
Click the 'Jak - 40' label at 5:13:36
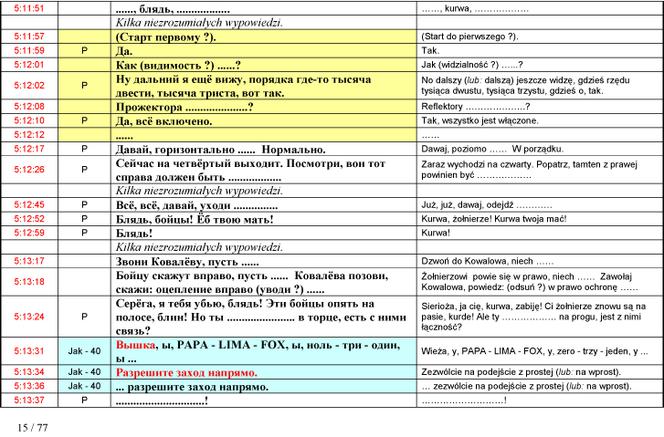point(84,386)
